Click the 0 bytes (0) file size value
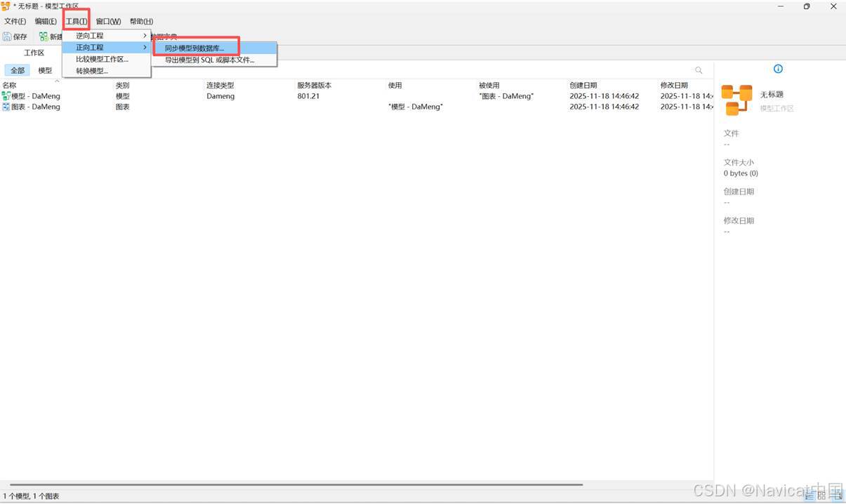This screenshot has width=846, height=504. click(x=741, y=173)
